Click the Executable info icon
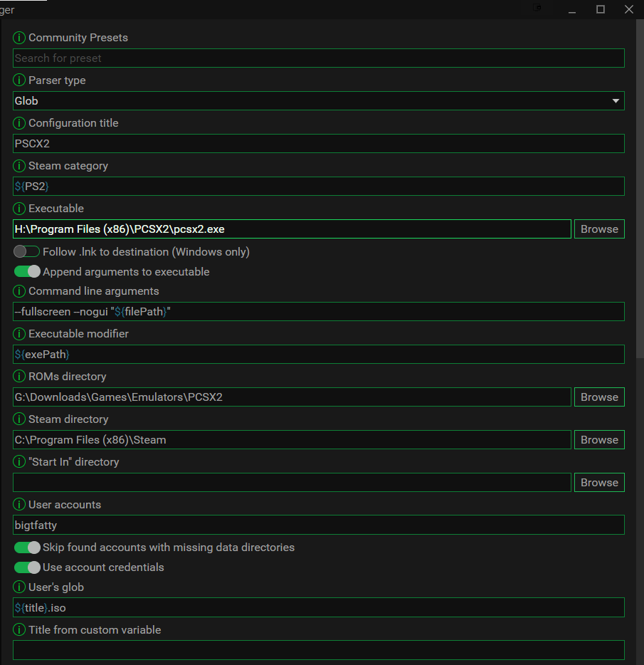This screenshot has height=665, width=644. point(18,209)
